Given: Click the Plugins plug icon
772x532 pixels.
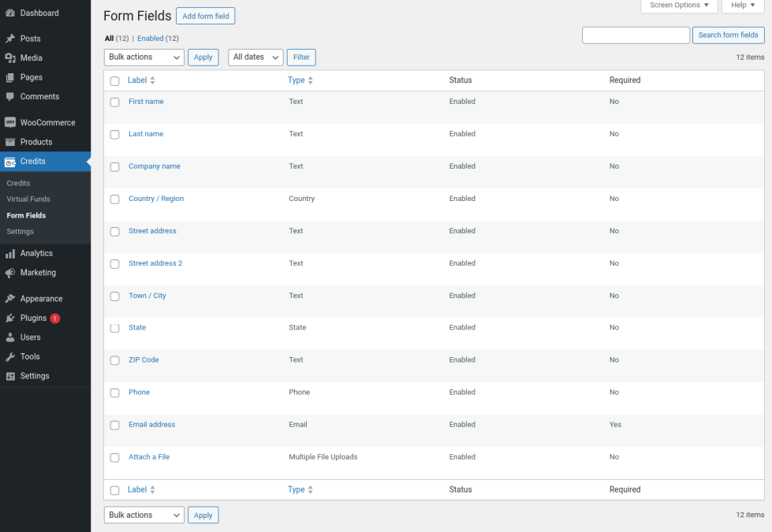Looking at the screenshot, I should pyautogui.click(x=10, y=318).
